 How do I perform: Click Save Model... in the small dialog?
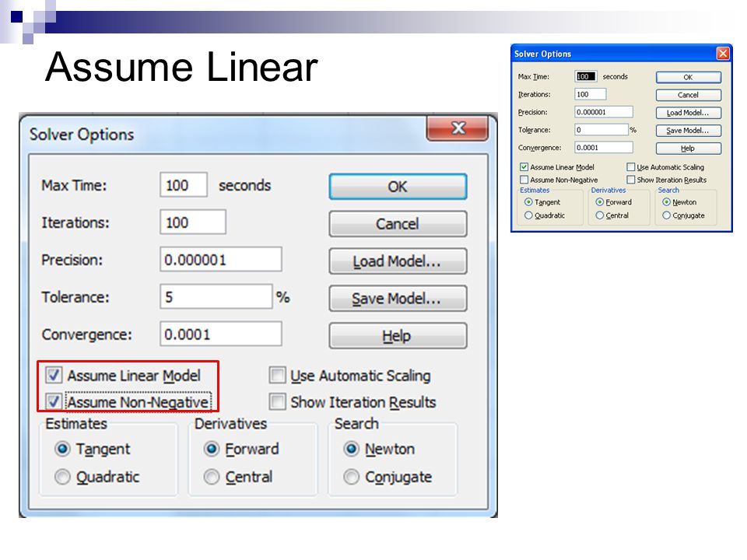pos(689,131)
